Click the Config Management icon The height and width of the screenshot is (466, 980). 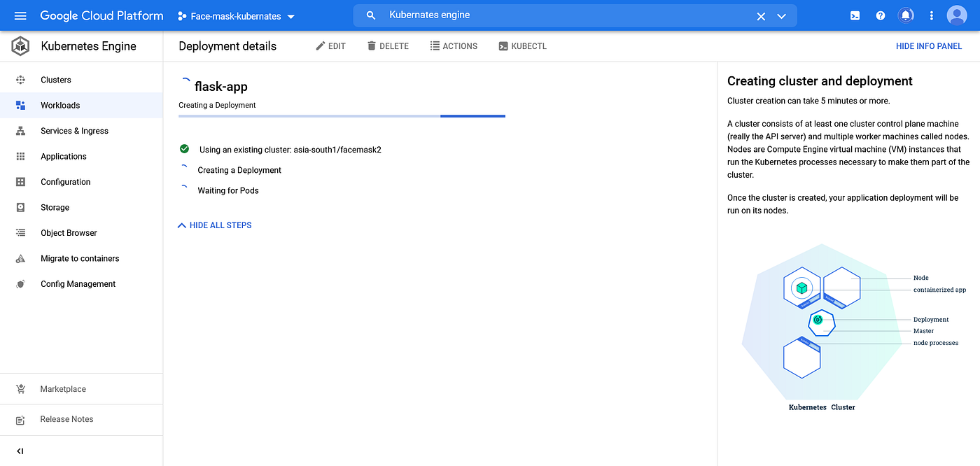pos(20,284)
